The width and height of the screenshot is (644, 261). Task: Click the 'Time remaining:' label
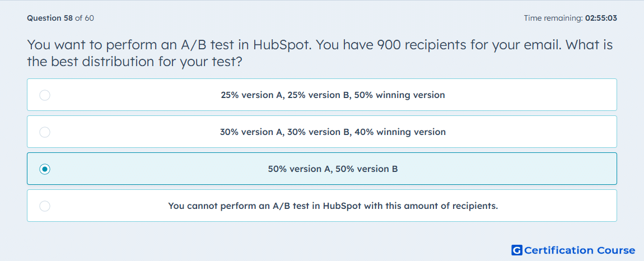(x=553, y=18)
